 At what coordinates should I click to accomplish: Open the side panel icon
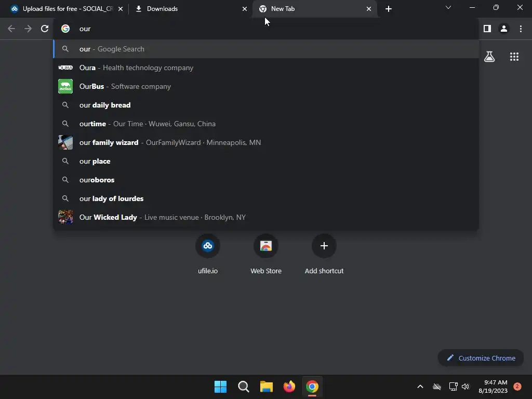487,29
